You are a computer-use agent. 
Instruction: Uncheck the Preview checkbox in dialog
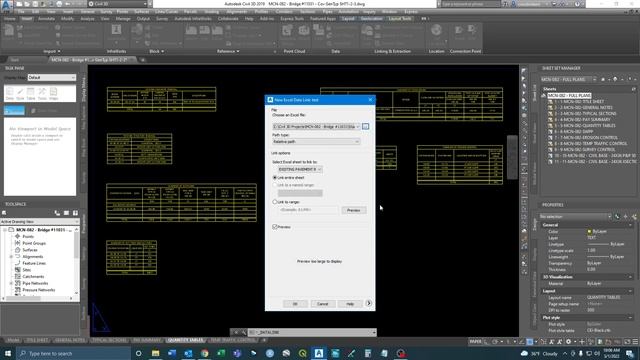[275, 227]
